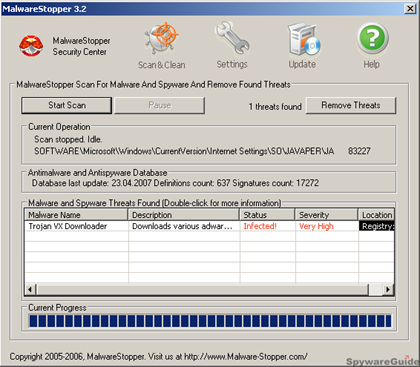Close the MalwareStopper 3.2 window
The image size is (420, 367).
(x=410, y=8)
